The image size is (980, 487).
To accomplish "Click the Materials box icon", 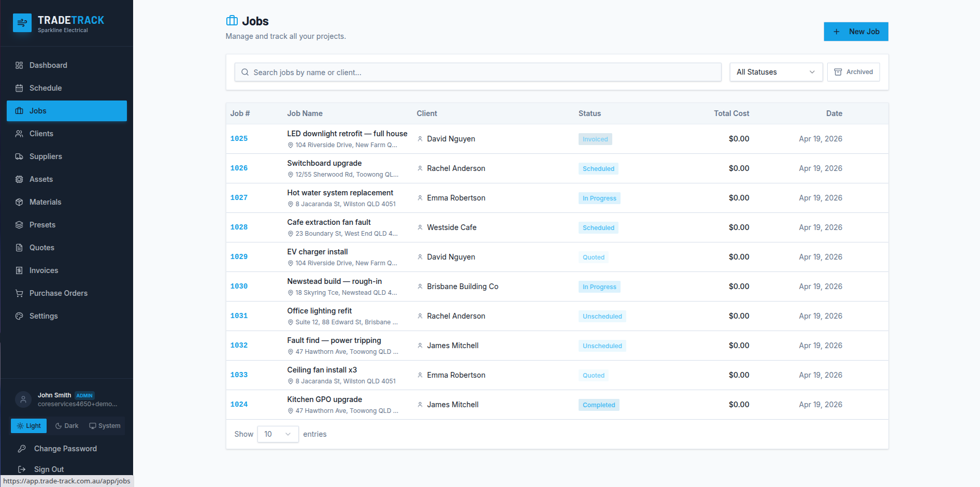I will [19, 202].
